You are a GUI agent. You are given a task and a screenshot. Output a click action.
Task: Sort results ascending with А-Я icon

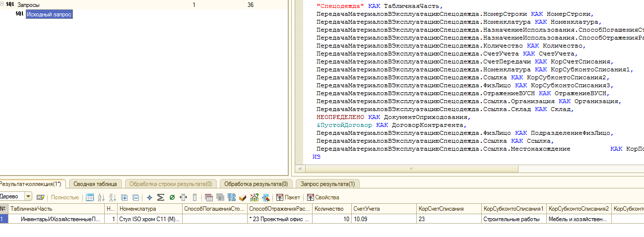(101, 197)
